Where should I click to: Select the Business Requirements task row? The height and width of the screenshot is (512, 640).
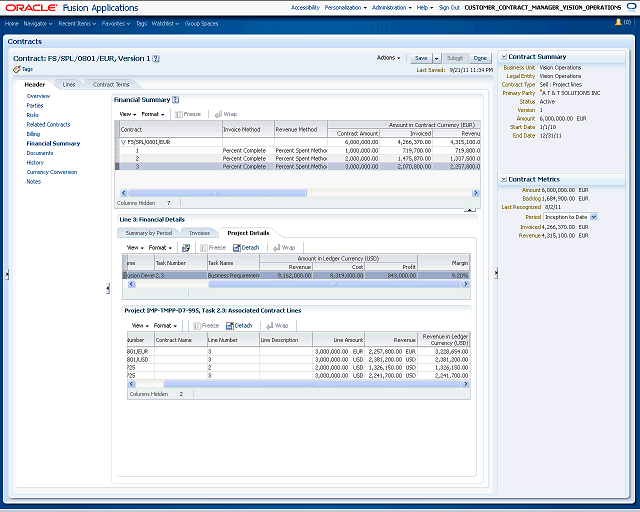click(x=296, y=276)
